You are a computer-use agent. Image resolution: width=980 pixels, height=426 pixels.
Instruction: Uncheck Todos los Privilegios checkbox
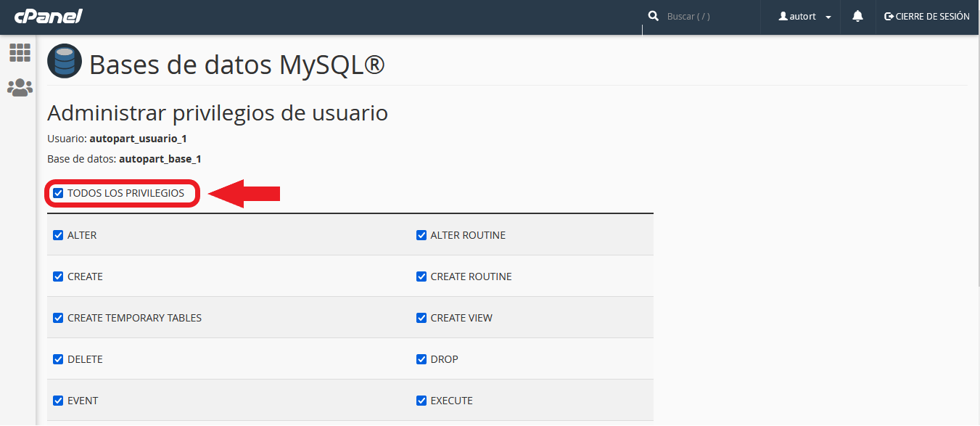[58, 193]
